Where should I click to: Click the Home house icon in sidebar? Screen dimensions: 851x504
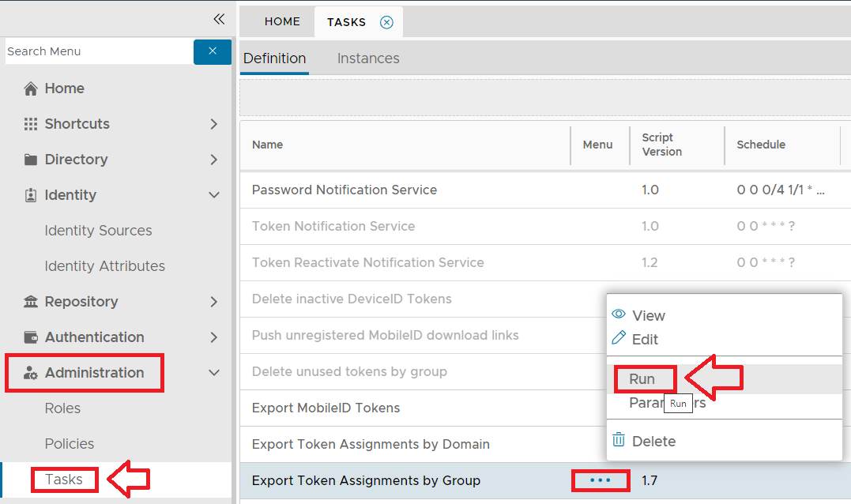(31, 88)
